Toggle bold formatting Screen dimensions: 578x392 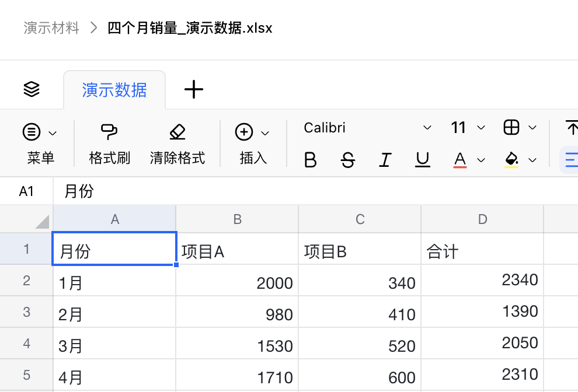(x=311, y=160)
